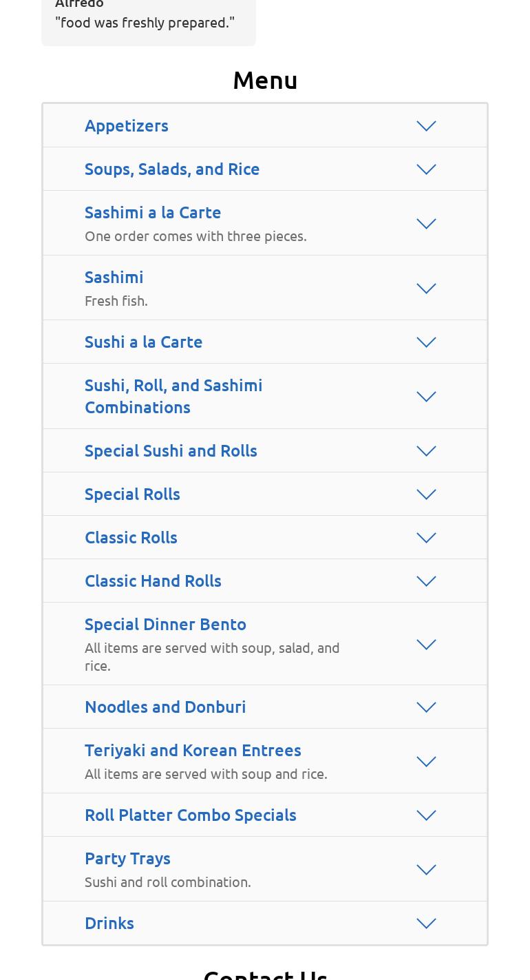This screenshot has height=980, width=530.
Task: Expand the Party Trays section
Action: pyautogui.click(x=127, y=858)
